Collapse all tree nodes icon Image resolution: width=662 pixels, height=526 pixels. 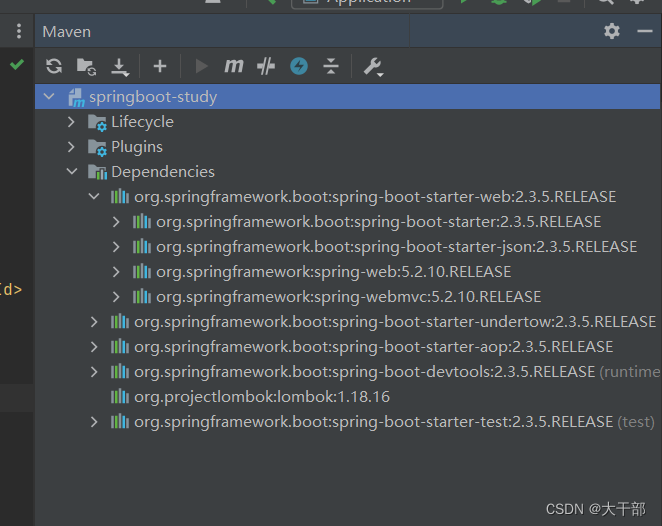coord(331,66)
